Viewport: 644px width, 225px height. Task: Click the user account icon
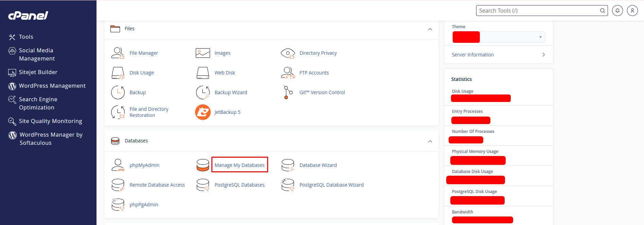click(x=632, y=11)
